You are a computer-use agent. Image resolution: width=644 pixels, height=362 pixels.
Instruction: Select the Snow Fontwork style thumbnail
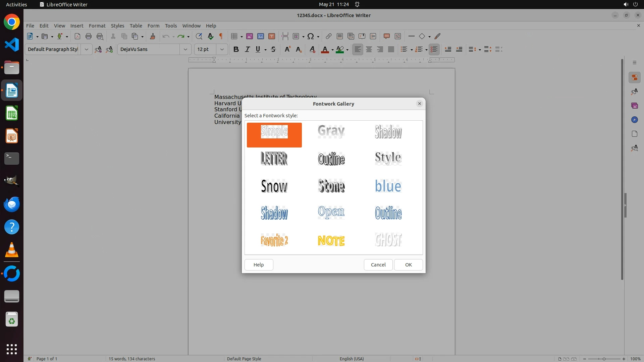(274, 186)
